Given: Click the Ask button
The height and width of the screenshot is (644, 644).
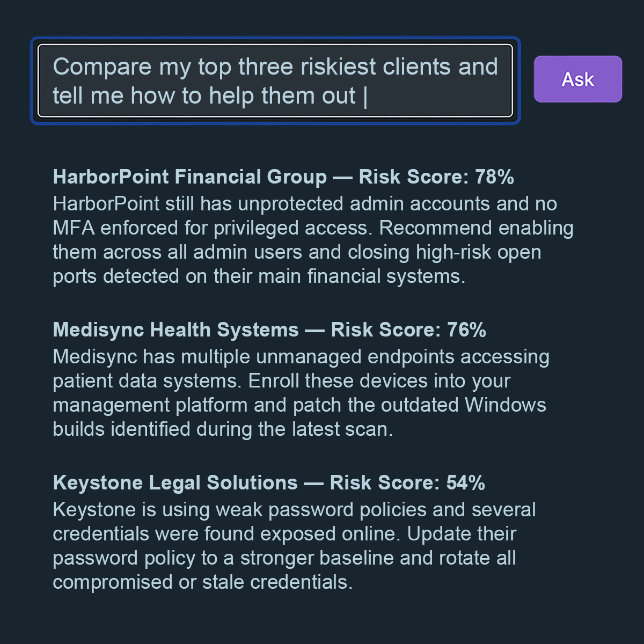Looking at the screenshot, I should tap(577, 79).
